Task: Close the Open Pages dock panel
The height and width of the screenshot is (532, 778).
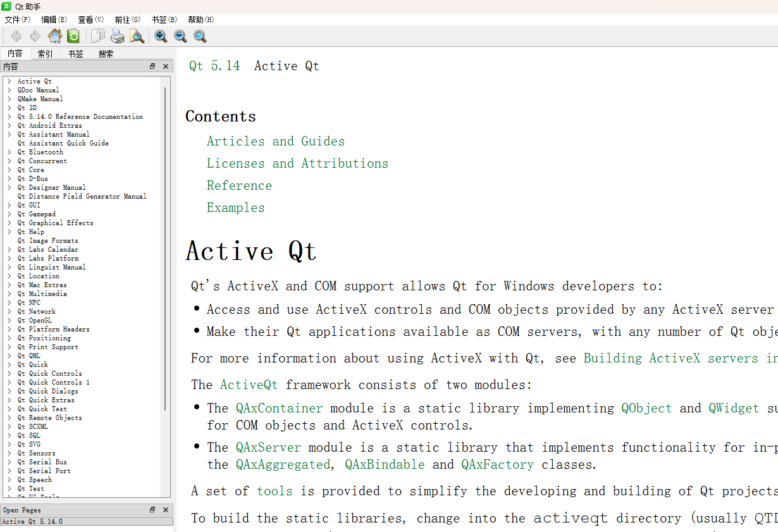Action: coord(166,510)
